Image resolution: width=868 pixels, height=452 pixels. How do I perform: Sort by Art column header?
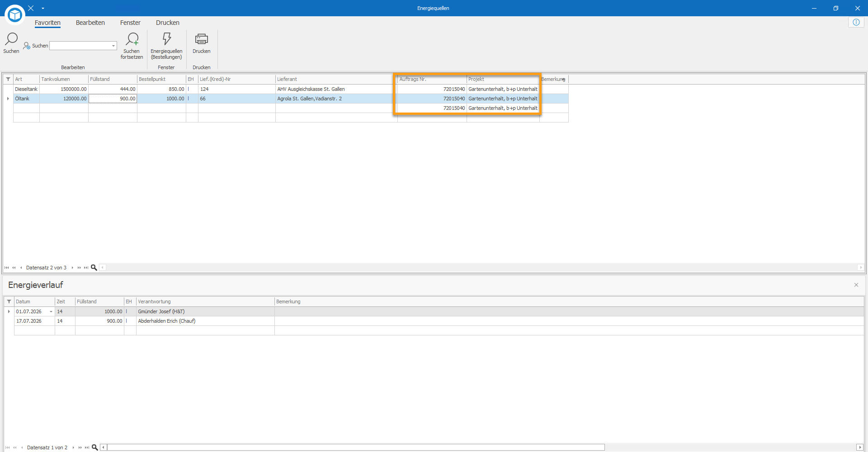[26, 79]
